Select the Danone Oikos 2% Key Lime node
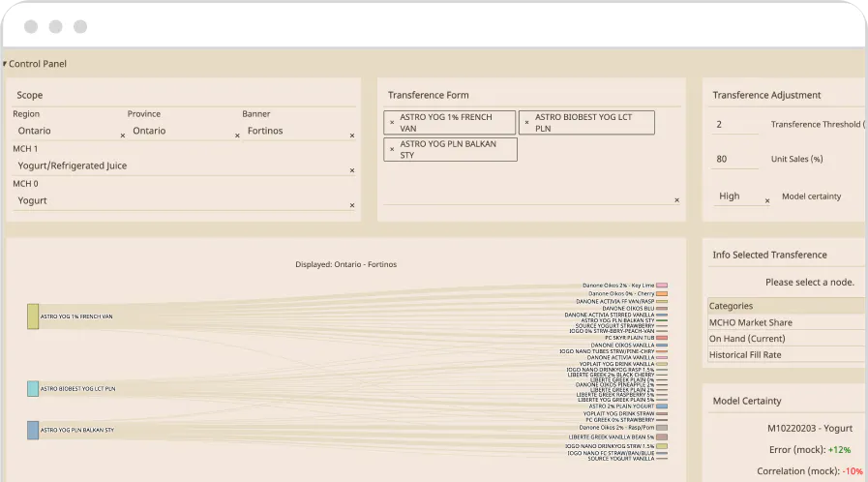 [x=662, y=286]
